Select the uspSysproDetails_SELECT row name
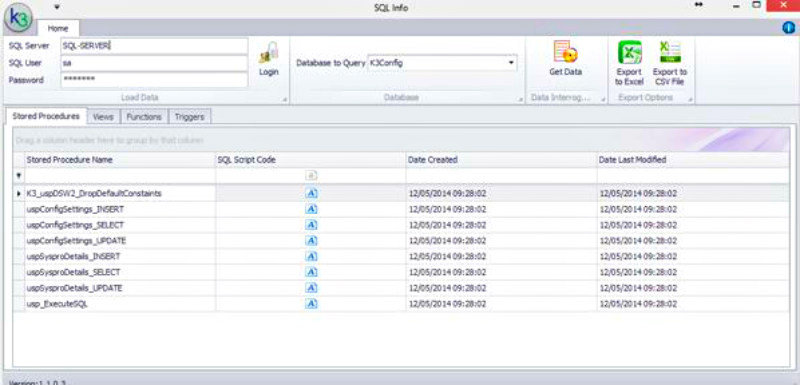800x385 pixels. pos(73,272)
